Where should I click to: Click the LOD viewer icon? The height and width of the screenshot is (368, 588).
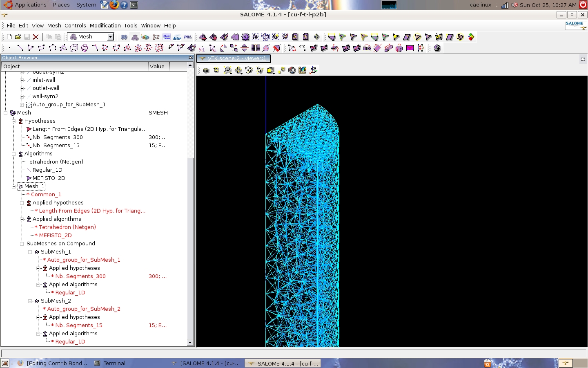292,70
